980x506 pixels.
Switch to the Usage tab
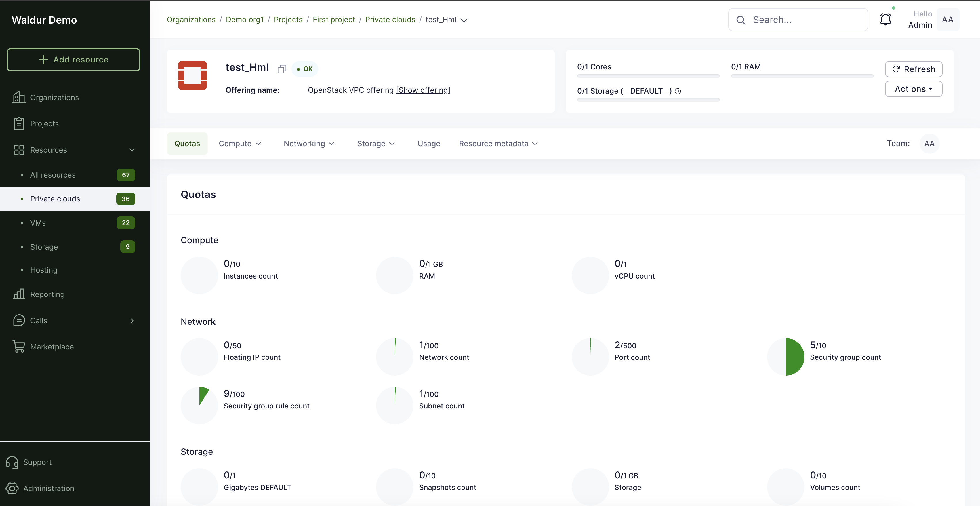coord(428,143)
